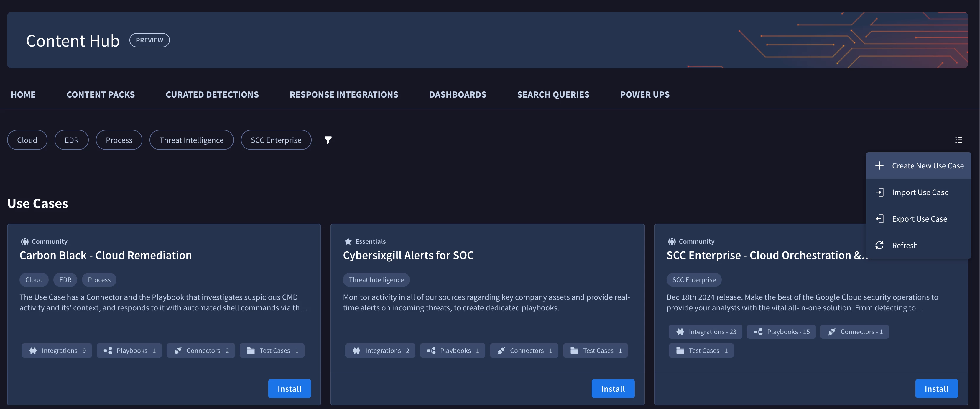The image size is (980, 409).
Task: Click the list options menu icon
Action: pyautogui.click(x=958, y=140)
